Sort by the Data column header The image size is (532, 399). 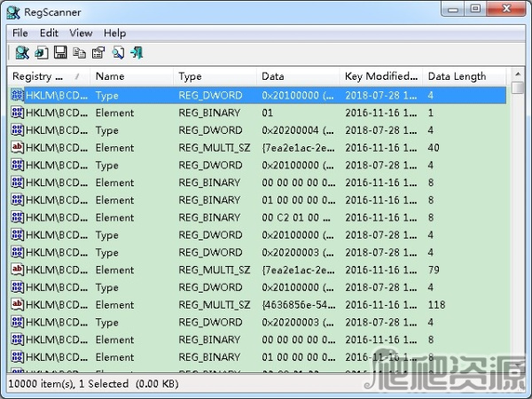298,76
